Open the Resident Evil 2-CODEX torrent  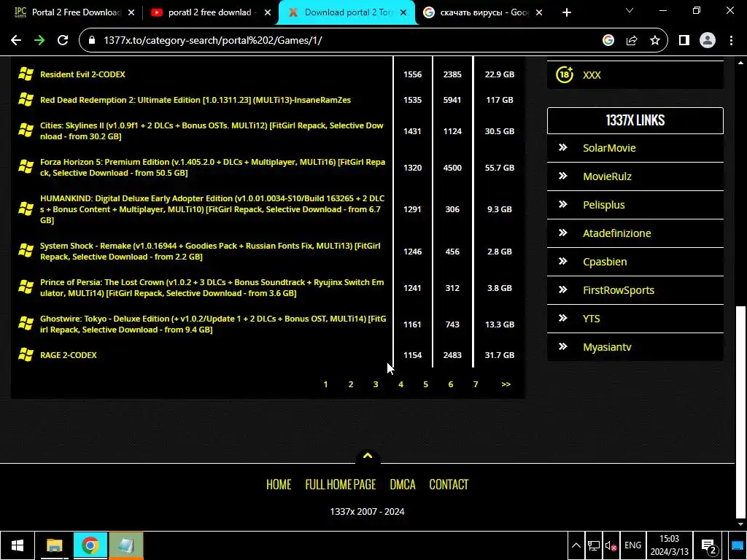[x=82, y=74]
